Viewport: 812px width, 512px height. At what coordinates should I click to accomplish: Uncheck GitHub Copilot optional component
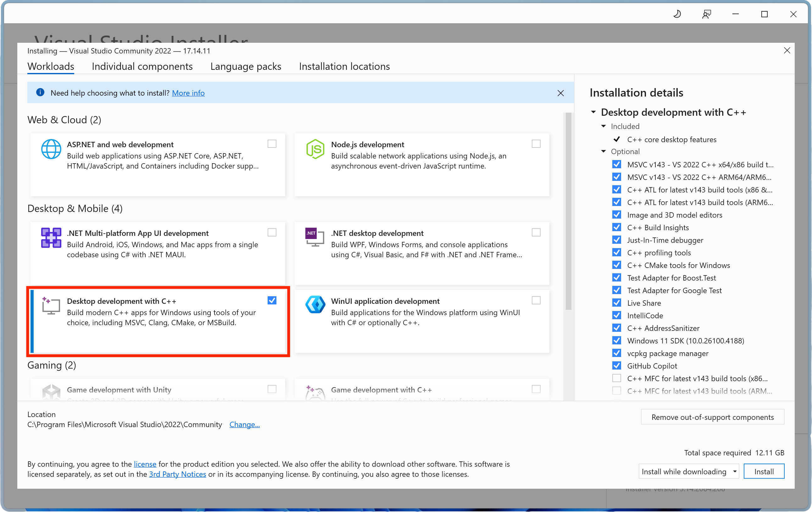pyautogui.click(x=616, y=366)
